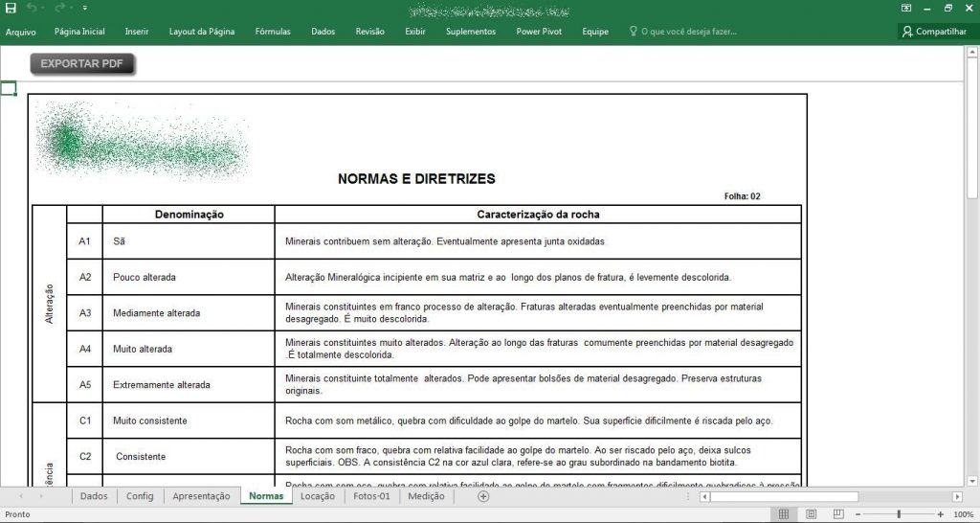Screen dimensions: 980x523
Task: Select cell 'Extremamente alterada'
Action: click(189, 385)
